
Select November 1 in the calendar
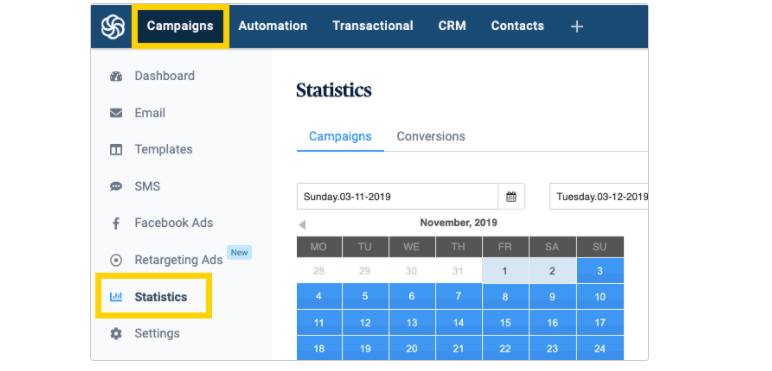tap(505, 271)
